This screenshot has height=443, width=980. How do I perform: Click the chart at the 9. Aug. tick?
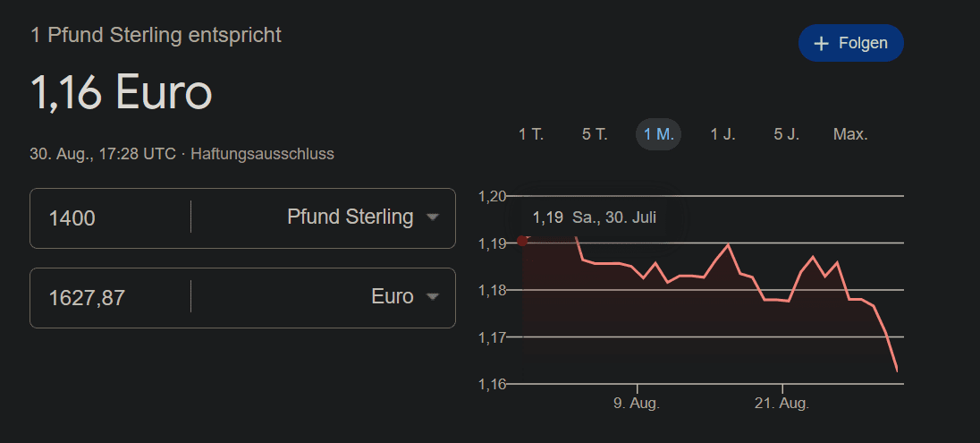coord(637,388)
